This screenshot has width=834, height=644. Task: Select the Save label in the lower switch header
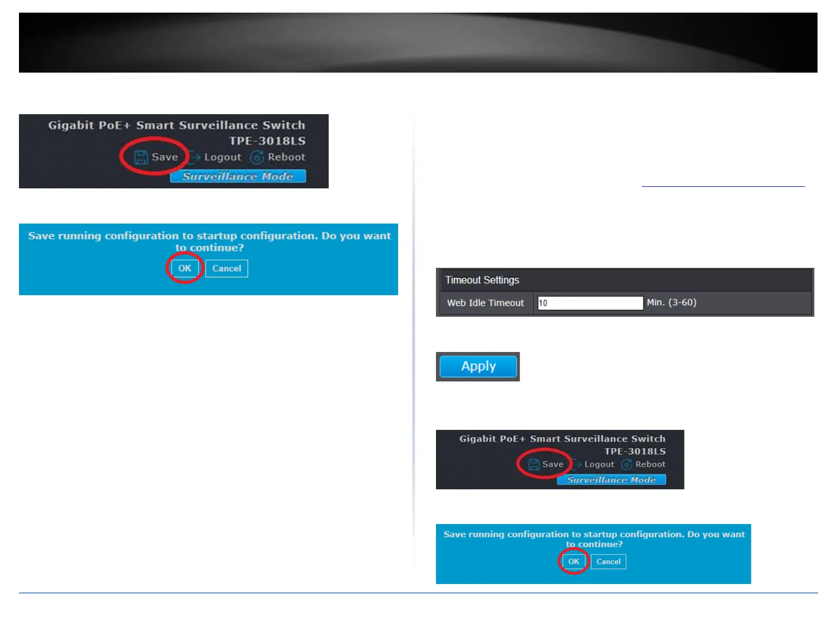point(553,464)
